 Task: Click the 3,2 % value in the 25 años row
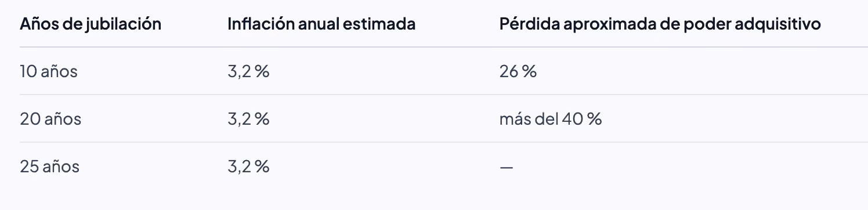pos(249,167)
